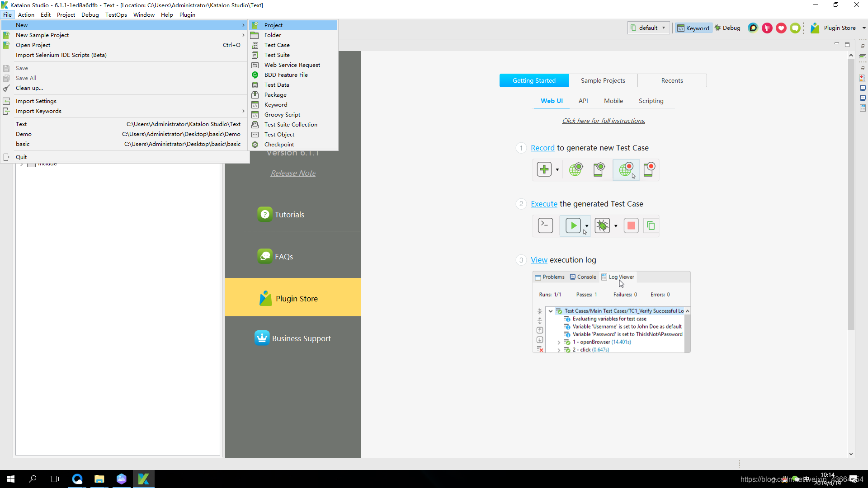Open Katalon Studio in the Windows taskbar
Viewport: 868px width, 488px height.
point(144,479)
